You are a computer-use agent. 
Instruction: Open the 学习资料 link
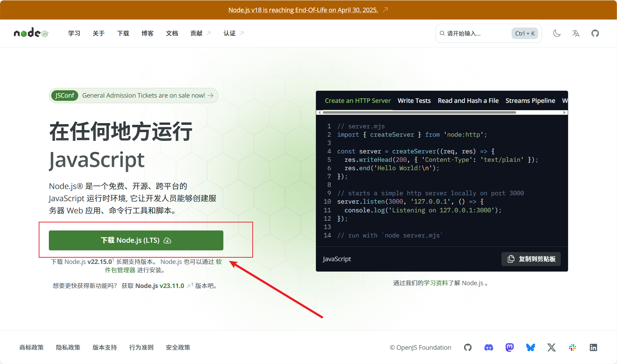pos(436,283)
